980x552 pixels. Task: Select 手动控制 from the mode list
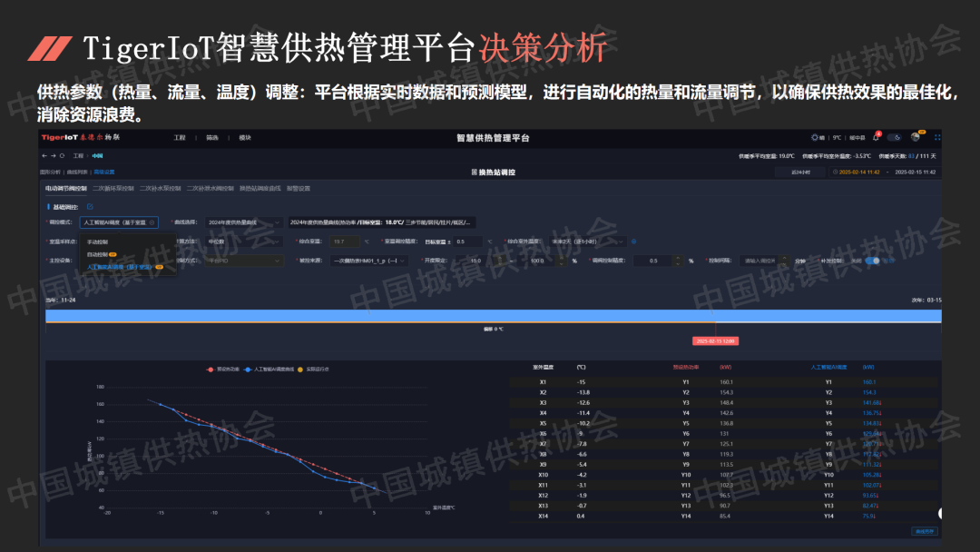coord(98,242)
